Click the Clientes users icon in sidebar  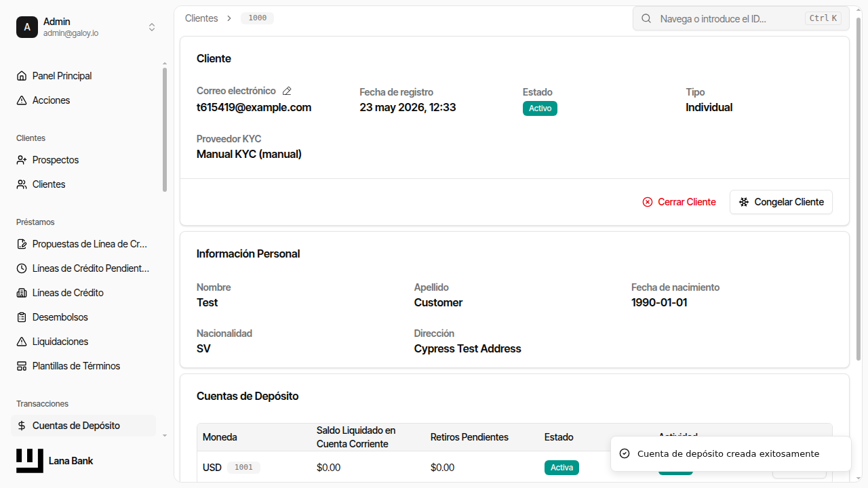(22, 184)
